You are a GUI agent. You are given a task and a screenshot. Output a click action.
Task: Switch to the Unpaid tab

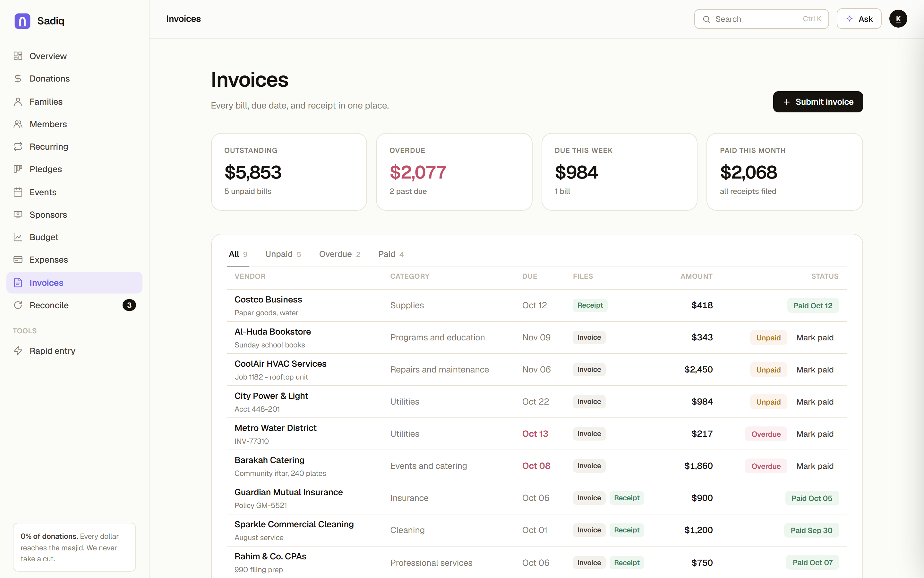point(283,254)
